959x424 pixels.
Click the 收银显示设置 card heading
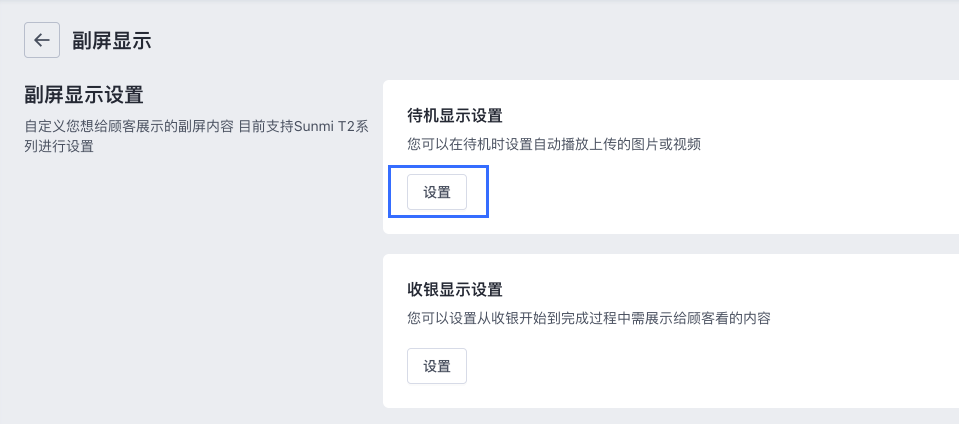(x=454, y=289)
